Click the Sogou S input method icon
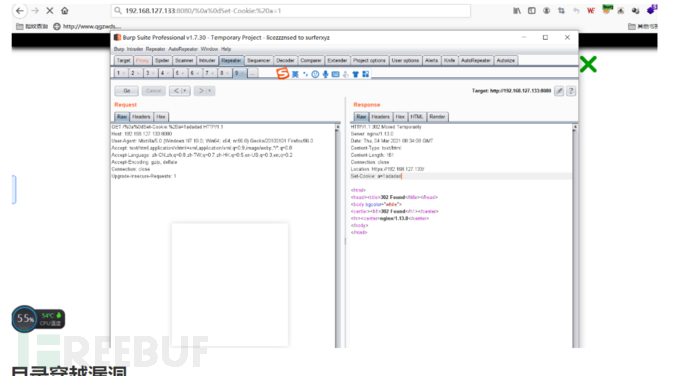 283,74
